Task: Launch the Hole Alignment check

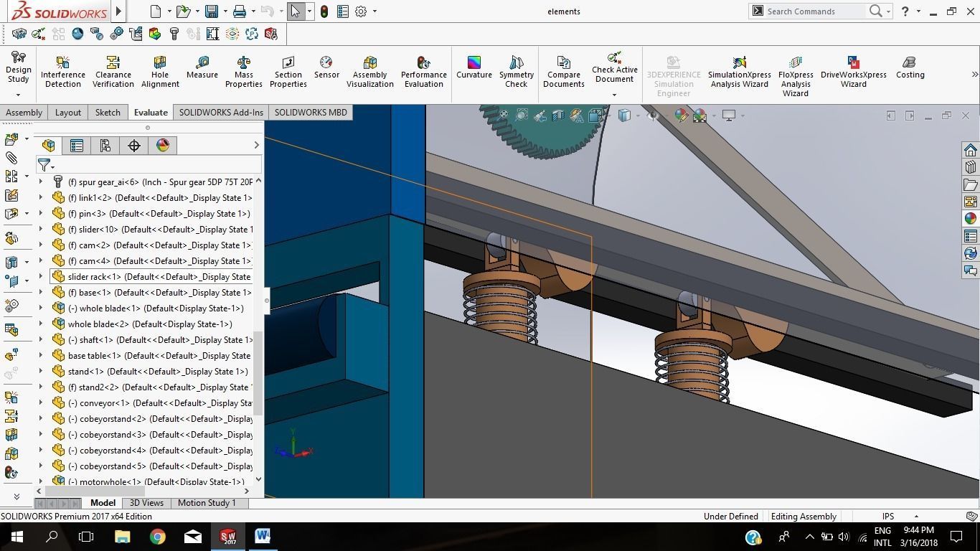Action: coord(160,72)
